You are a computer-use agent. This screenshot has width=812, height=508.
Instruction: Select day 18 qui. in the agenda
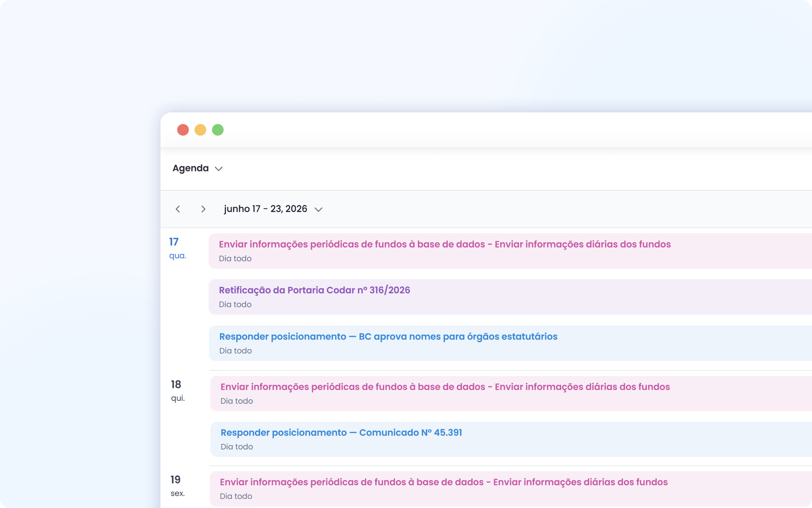pyautogui.click(x=178, y=391)
